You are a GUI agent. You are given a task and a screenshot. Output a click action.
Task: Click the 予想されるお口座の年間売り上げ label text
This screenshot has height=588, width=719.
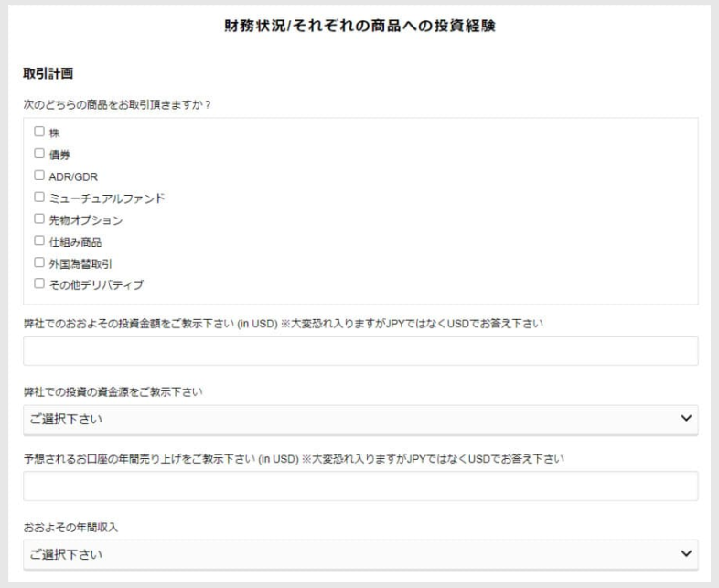(x=294, y=459)
